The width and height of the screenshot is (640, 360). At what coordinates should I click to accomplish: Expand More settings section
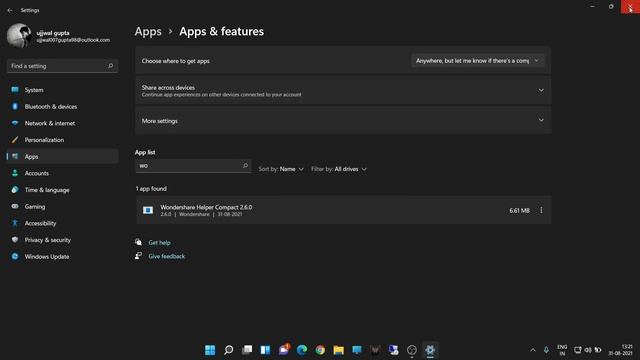(343, 121)
